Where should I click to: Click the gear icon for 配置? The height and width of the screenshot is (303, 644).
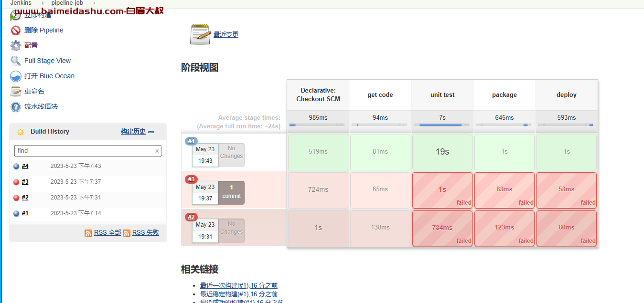[16, 46]
